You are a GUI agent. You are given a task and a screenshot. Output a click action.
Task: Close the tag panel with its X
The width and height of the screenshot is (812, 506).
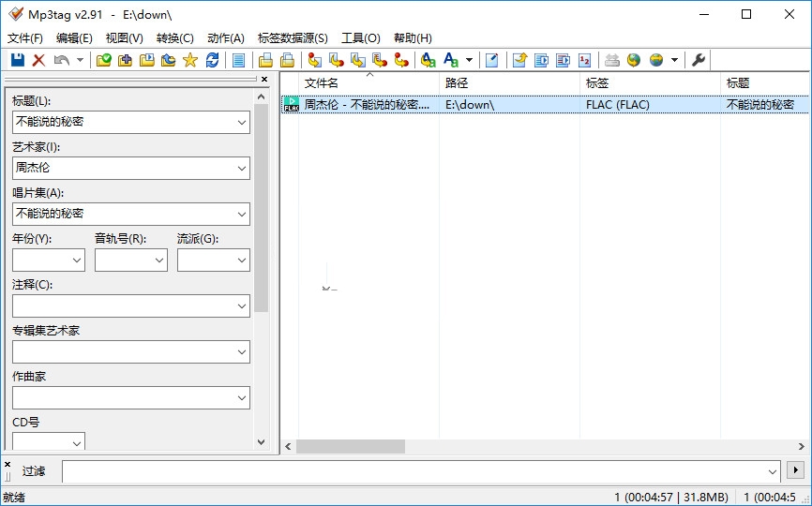(263, 80)
